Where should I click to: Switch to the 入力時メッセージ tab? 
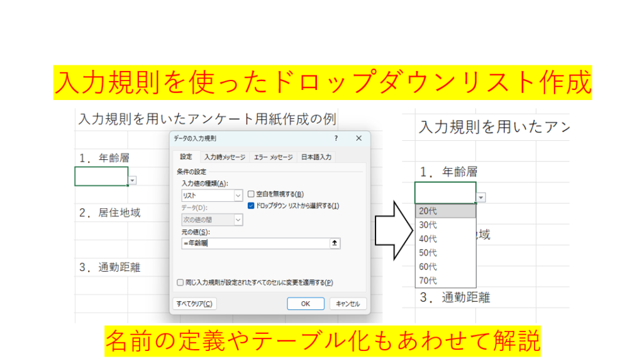223,157
